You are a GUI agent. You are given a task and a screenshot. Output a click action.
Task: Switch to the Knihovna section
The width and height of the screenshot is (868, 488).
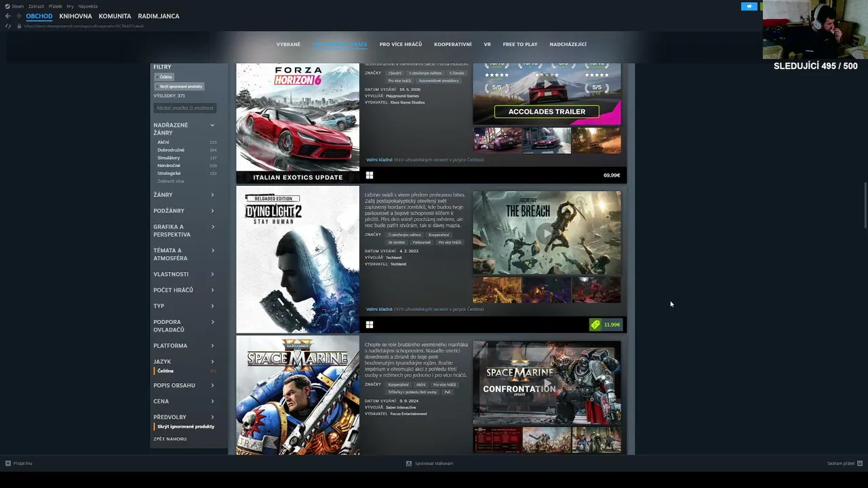click(x=75, y=16)
